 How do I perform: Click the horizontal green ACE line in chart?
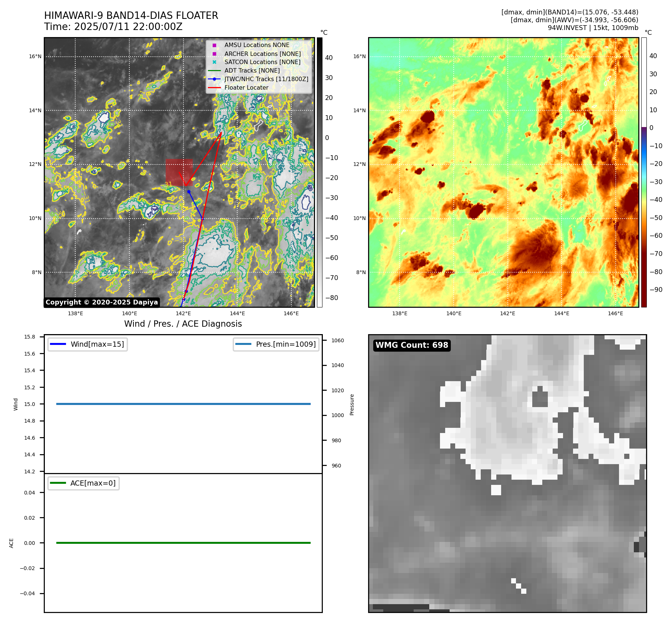click(x=183, y=543)
